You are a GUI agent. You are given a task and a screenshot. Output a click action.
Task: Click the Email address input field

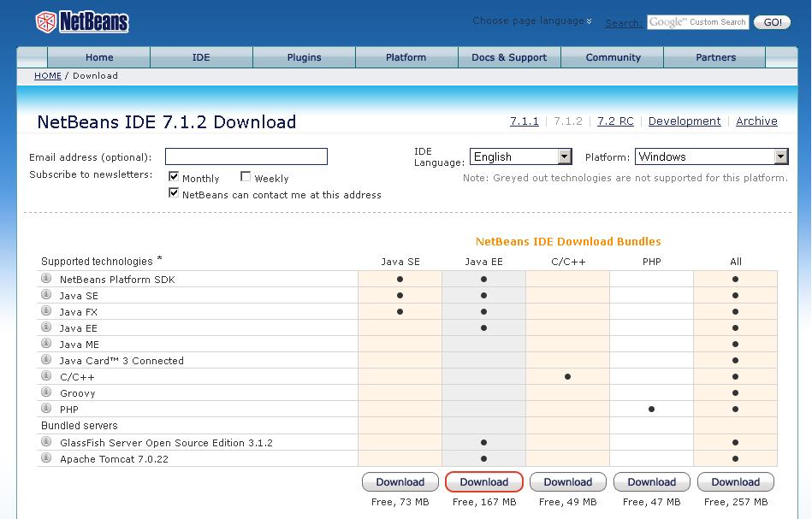pos(246,156)
